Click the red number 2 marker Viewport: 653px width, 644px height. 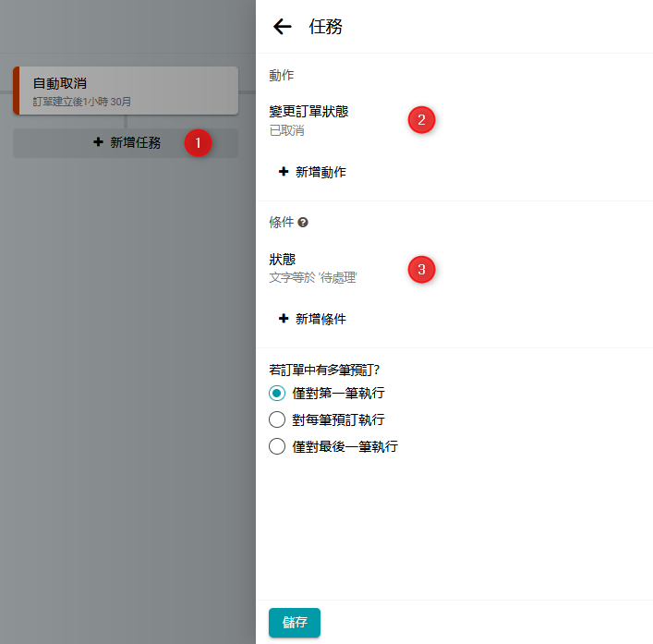point(421,120)
